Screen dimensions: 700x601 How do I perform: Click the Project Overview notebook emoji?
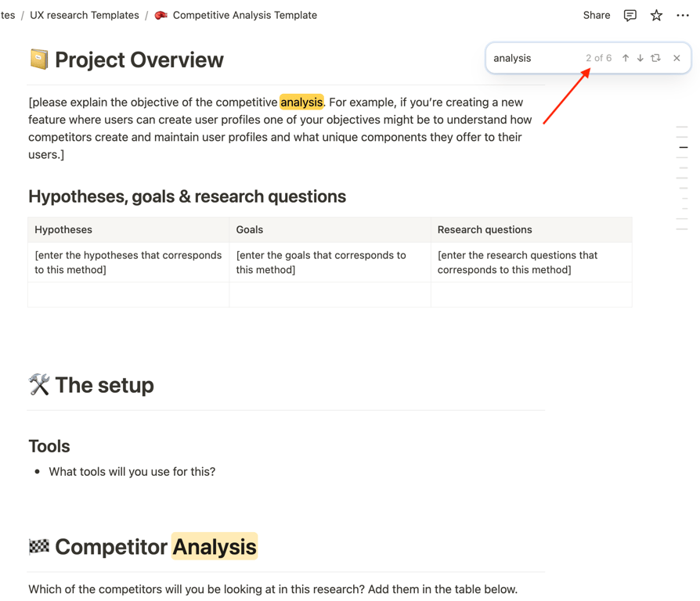38,59
